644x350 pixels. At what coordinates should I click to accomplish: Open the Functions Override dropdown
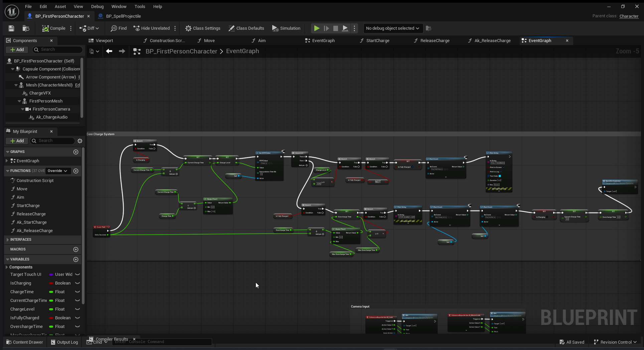point(57,171)
